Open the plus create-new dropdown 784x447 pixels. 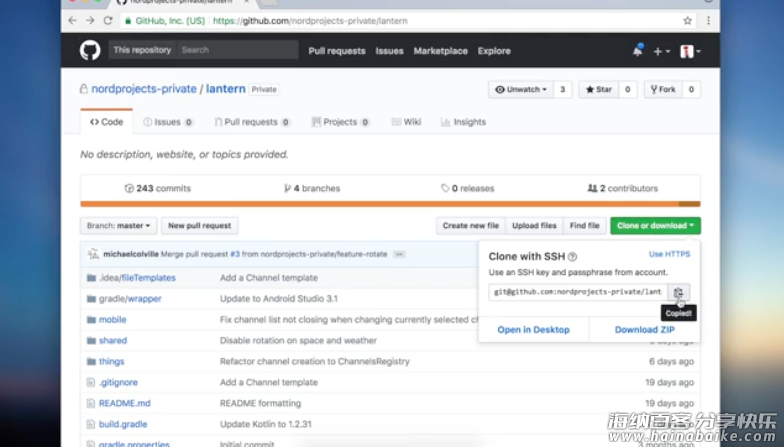tap(661, 51)
